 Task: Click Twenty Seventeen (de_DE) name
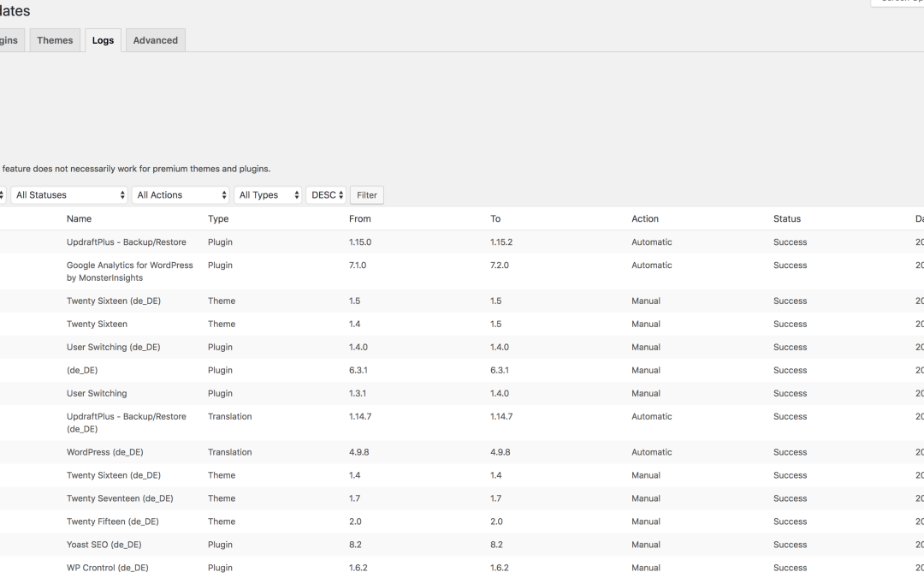pyautogui.click(x=120, y=498)
